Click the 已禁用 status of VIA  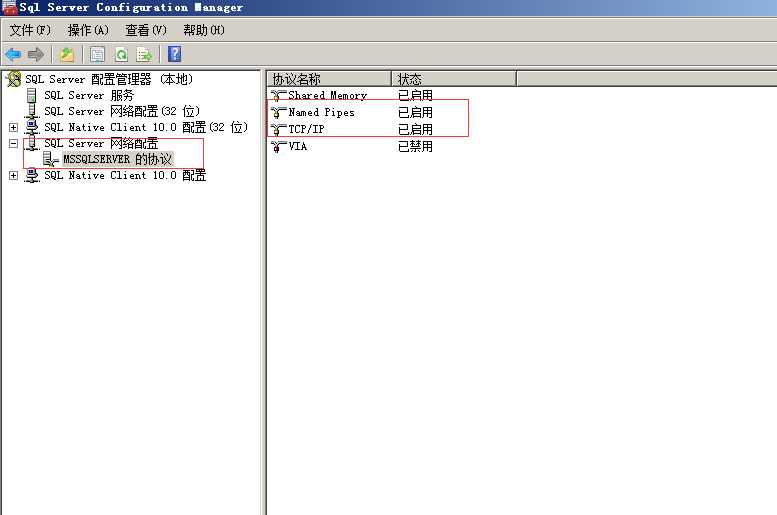(415, 146)
